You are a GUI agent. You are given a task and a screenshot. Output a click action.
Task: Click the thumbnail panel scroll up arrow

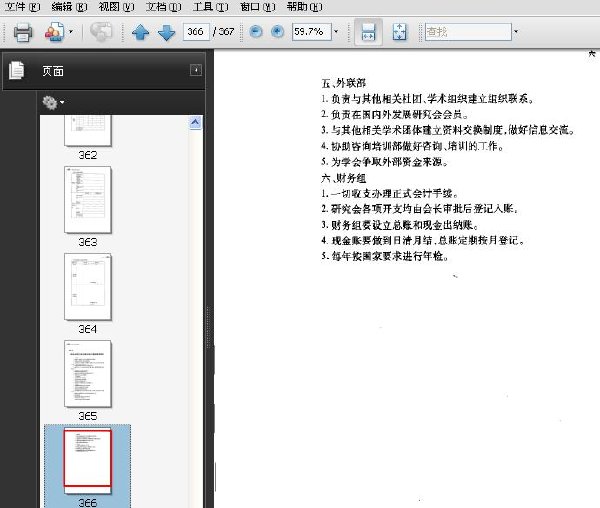[195, 122]
